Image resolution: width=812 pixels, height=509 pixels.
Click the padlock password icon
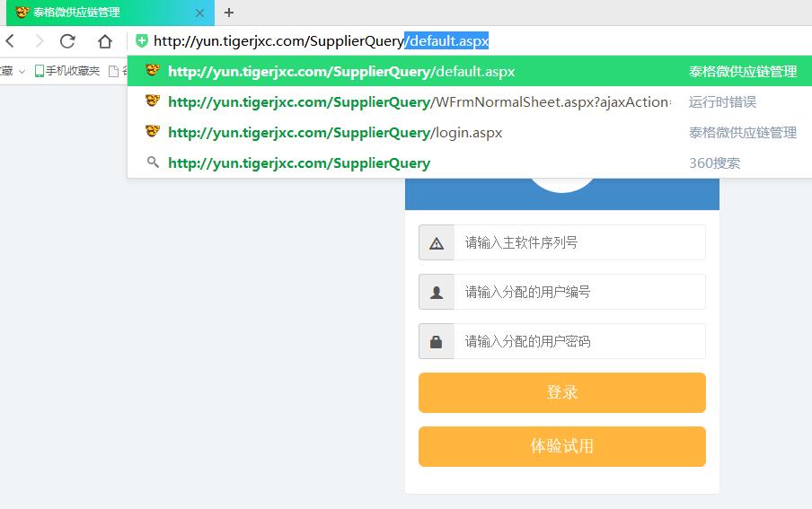437,341
